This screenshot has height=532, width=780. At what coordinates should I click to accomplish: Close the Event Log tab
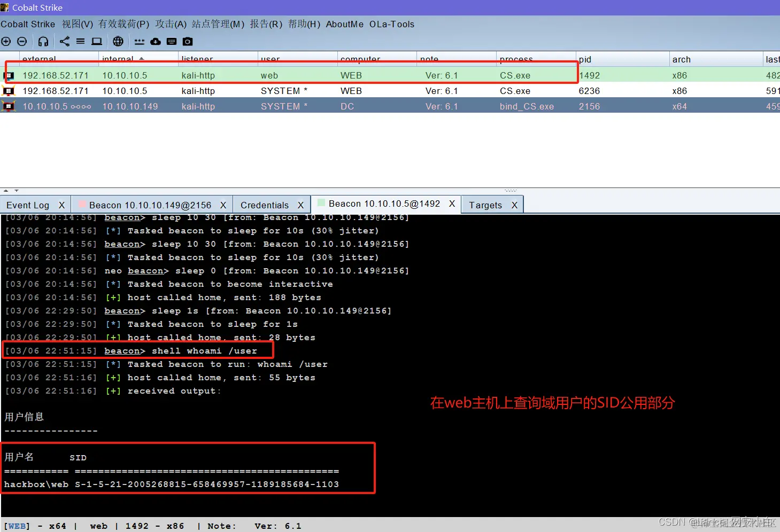61,205
